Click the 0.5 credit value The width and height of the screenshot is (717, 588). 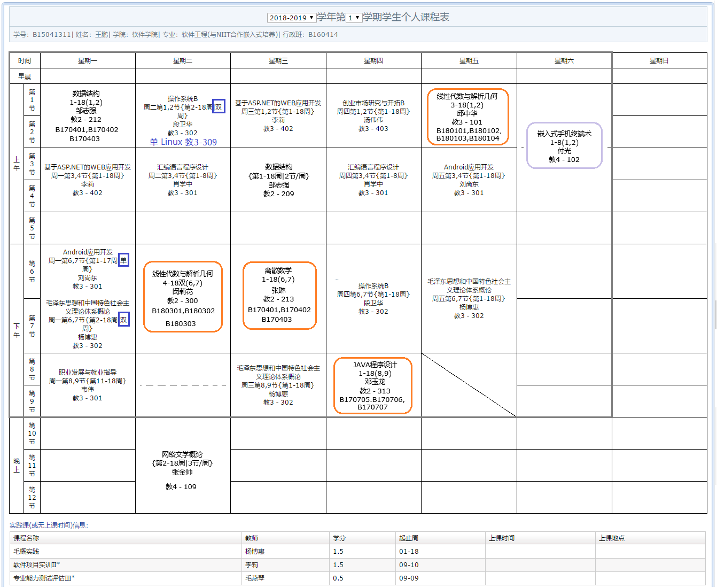tap(338, 578)
